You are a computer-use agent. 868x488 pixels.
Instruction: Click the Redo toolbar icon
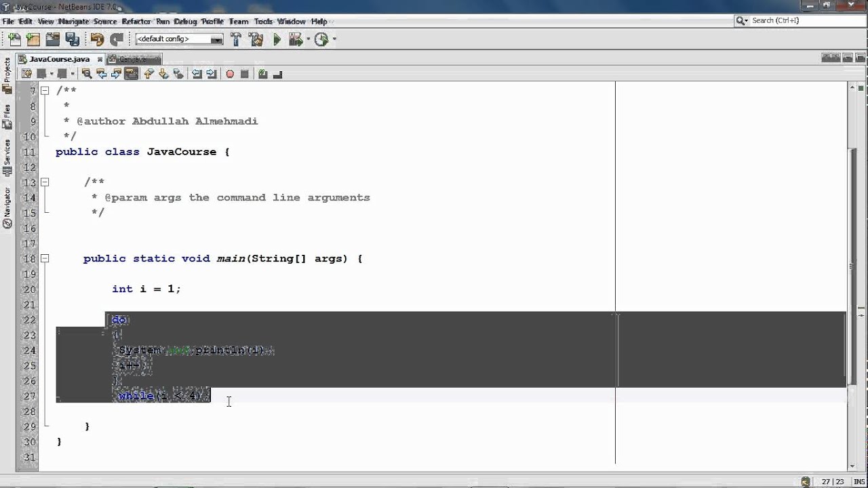(x=117, y=39)
